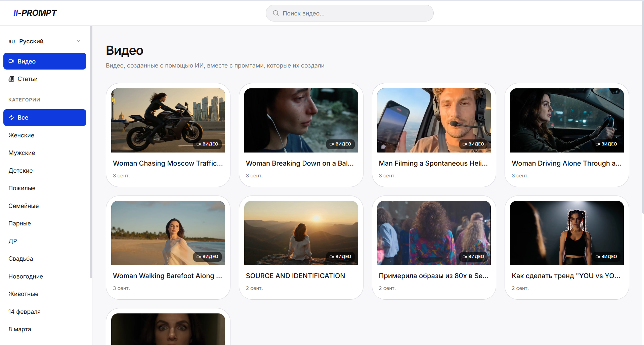
Task: Click the newspaper icon beside Статьи
Action: pyautogui.click(x=11, y=79)
